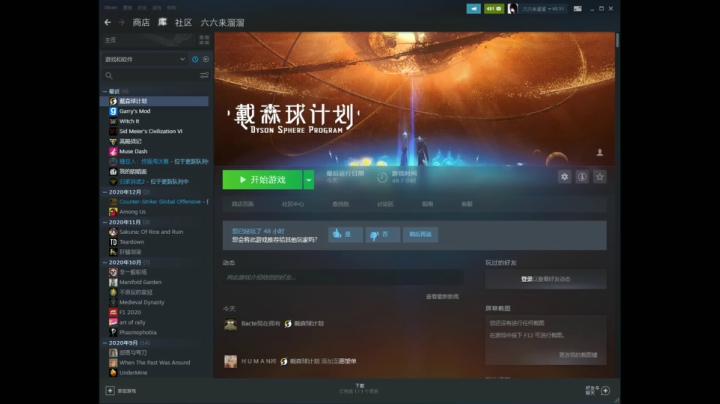Image resolution: width=720 pixels, height=404 pixels.
Task: Click the library search field
Action: pyautogui.click(x=150, y=75)
